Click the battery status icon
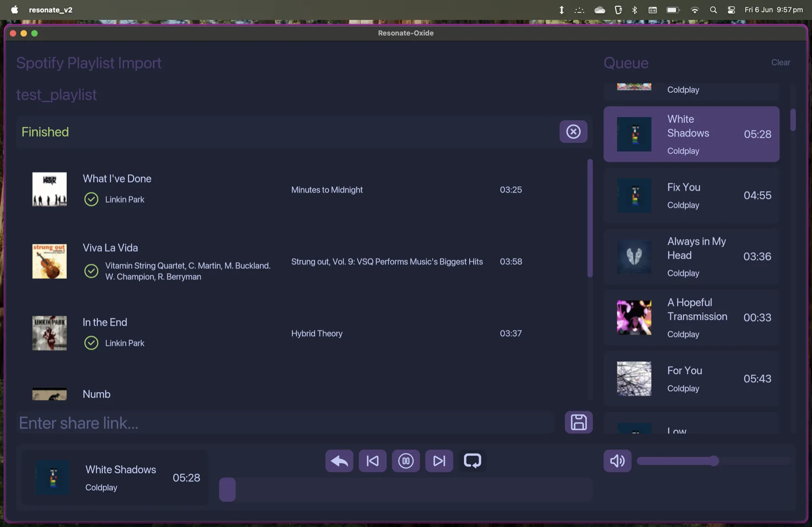This screenshot has height=527, width=812. (x=673, y=10)
